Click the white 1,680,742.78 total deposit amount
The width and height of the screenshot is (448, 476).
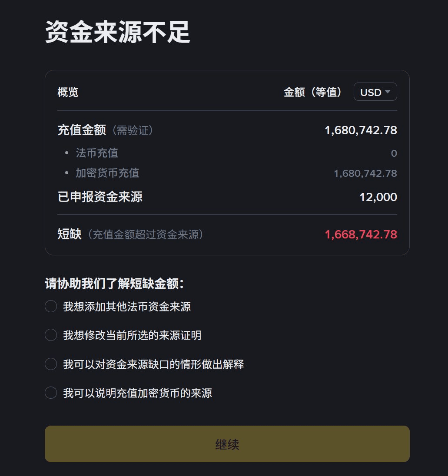click(x=361, y=130)
